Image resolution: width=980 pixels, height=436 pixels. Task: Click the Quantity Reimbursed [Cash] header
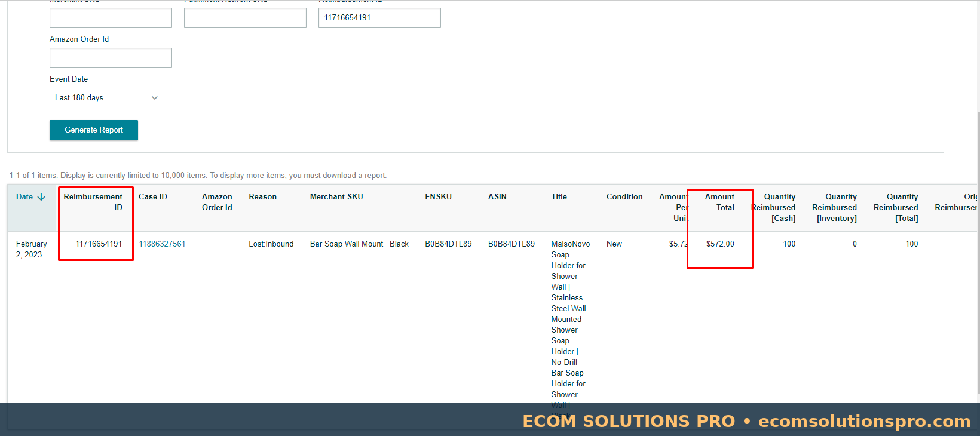[774, 207]
